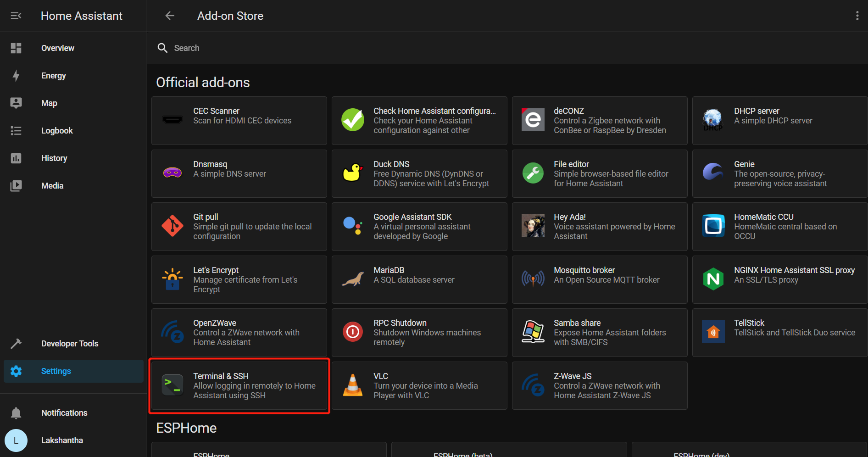Click the Google Assistant SDK dots icon
Screen dimensions: 868x457
pyautogui.click(x=353, y=226)
